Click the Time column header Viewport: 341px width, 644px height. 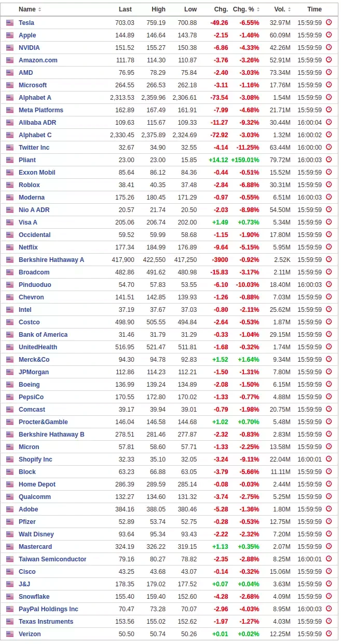pyautogui.click(x=315, y=9)
